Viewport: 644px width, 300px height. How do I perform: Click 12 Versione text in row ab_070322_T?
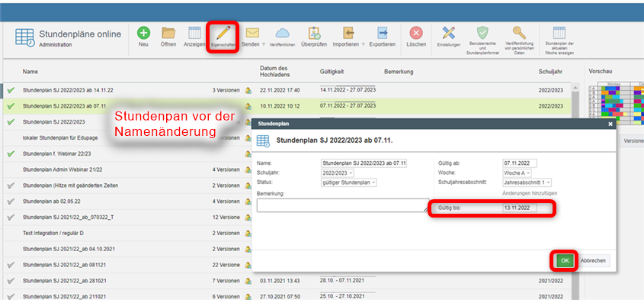[x=226, y=218]
